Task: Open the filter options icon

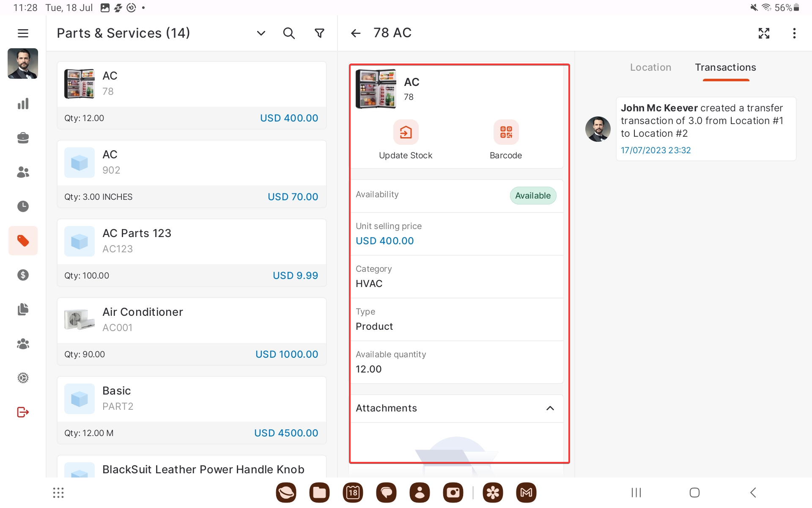Action: click(x=320, y=33)
